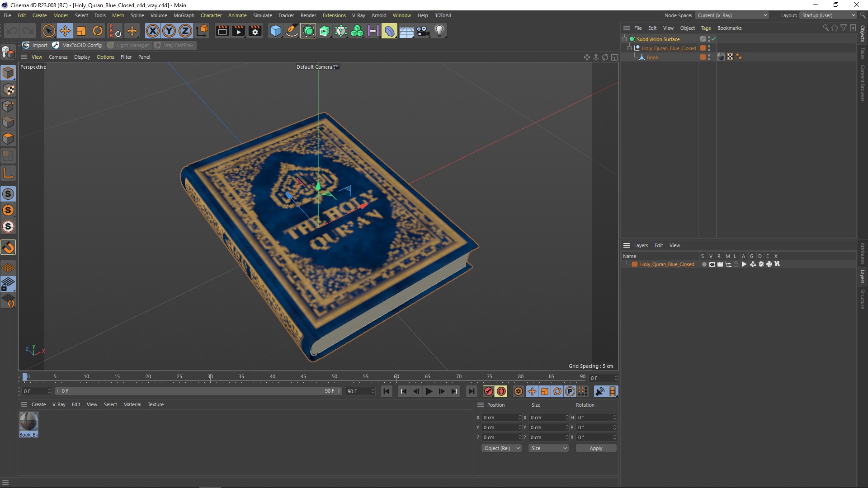Viewport: 868px width, 488px height.
Task: Search objects with magnifier icon
Action: coord(826,28)
